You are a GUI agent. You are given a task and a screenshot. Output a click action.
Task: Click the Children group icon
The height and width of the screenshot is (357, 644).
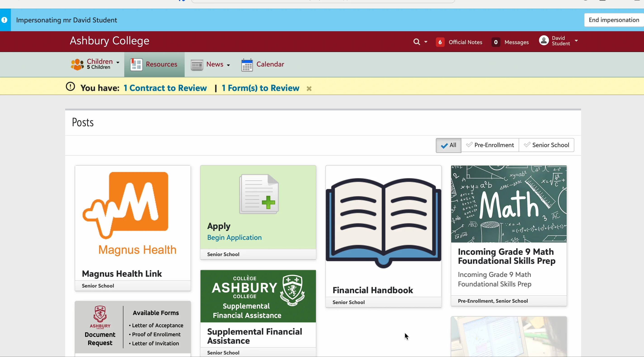tap(77, 64)
